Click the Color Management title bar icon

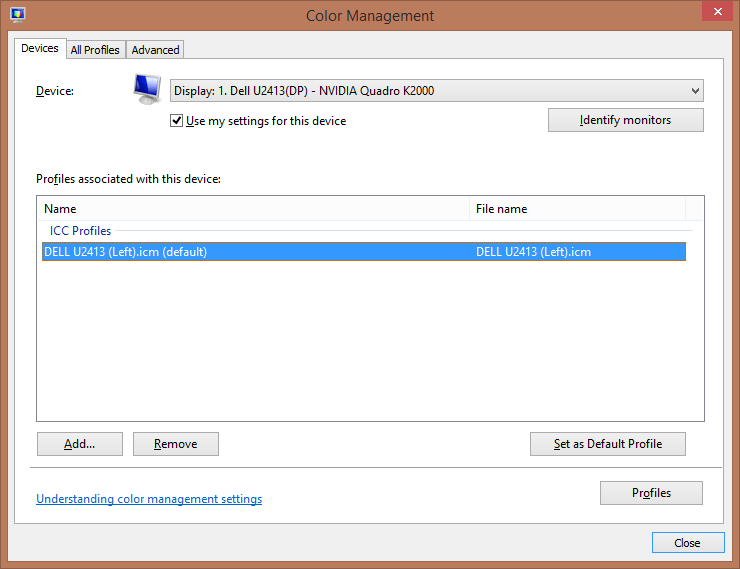click(17, 15)
